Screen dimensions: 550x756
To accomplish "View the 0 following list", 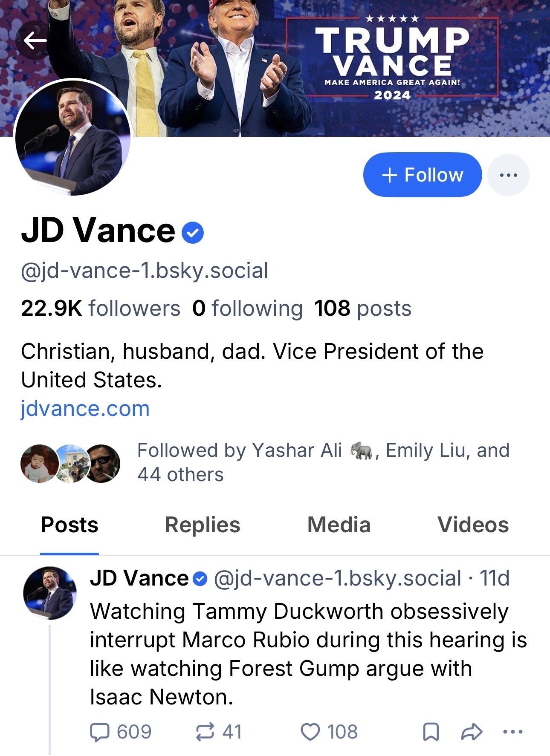I will pyautogui.click(x=247, y=309).
